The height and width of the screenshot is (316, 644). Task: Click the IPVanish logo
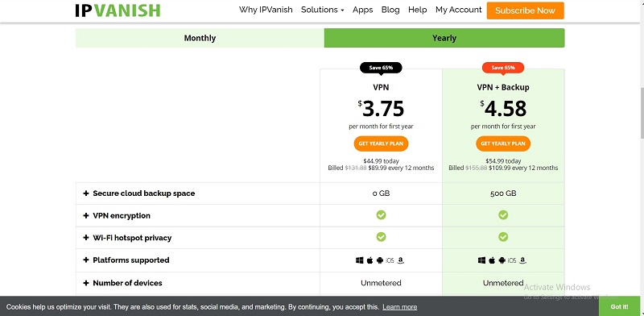(x=118, y=10)
